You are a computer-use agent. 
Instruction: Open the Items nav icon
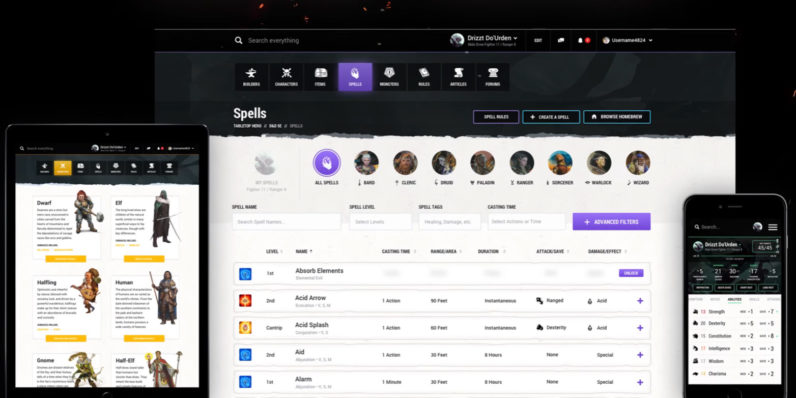click(320, 77)
